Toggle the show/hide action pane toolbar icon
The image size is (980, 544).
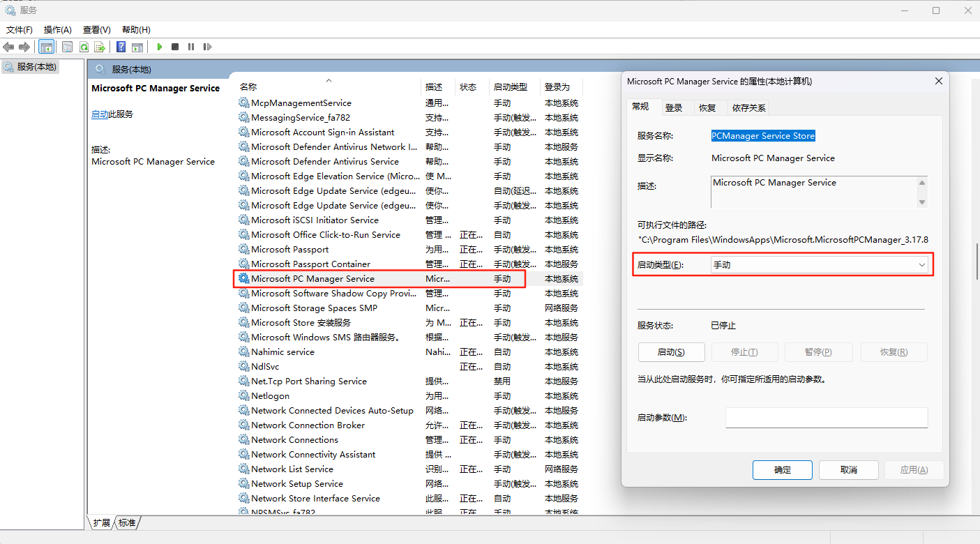coord(137,47)
